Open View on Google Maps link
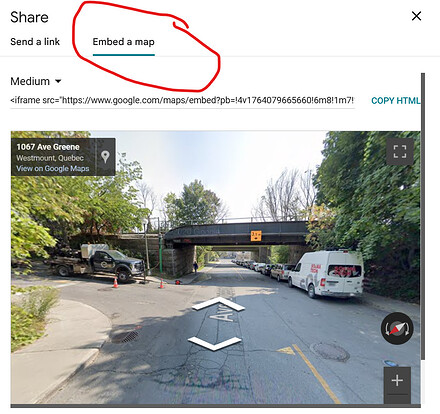This screenshot has height=414, width=440. click(53, 168)
